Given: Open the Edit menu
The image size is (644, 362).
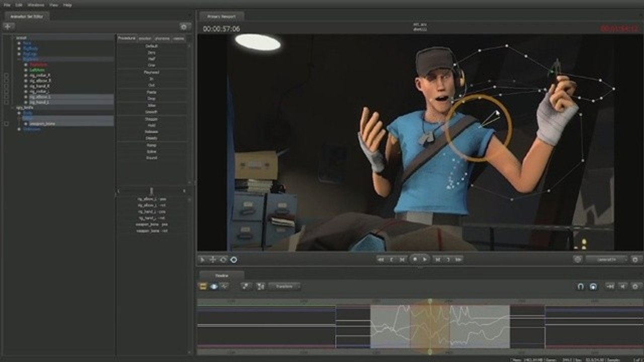Looking at the screenshot, I should (19, 5).
